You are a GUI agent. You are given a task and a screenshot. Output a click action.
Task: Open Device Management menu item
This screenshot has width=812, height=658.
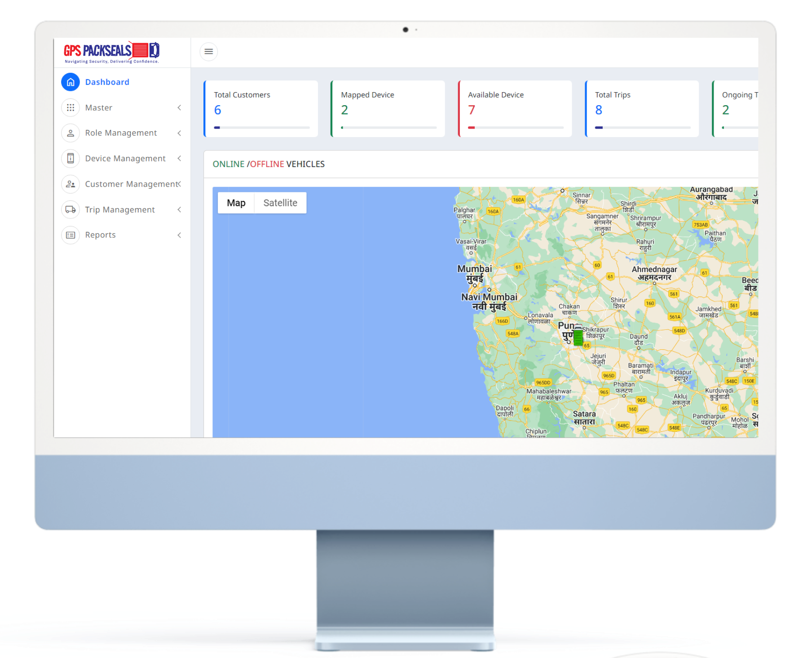(122, 158)
